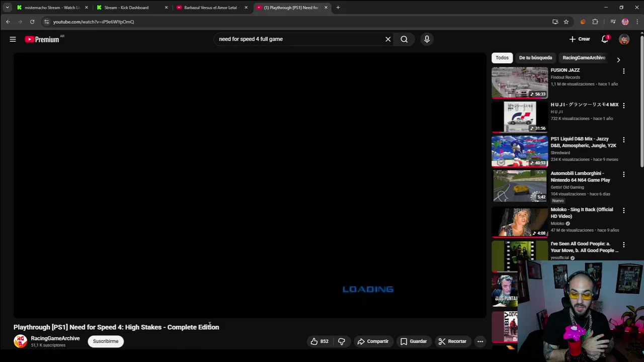Start voice search with the microphone
This screenshot has width=644, height=362.
click(x=427, y=39)
